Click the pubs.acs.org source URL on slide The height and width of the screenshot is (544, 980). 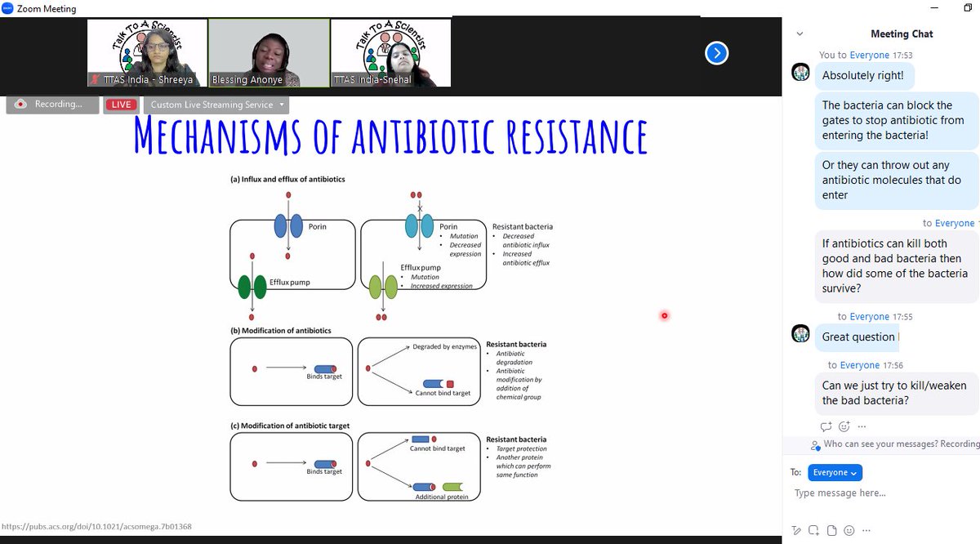(x=96, y=527)
